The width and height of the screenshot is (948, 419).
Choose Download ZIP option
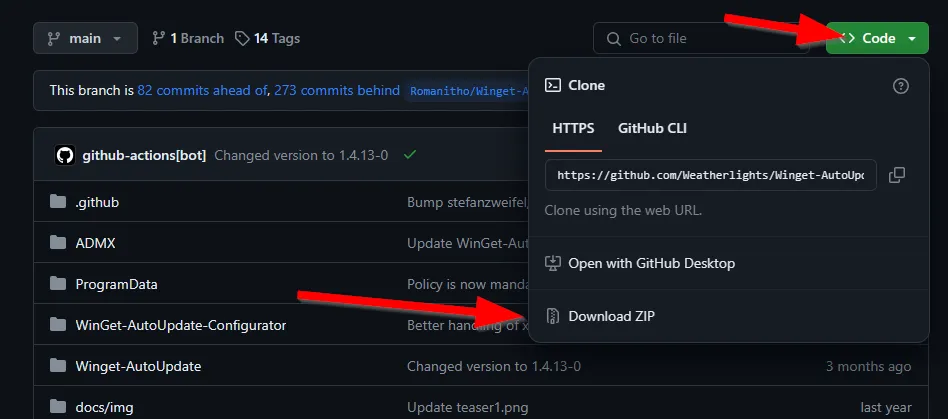click(x=611, y=316)
